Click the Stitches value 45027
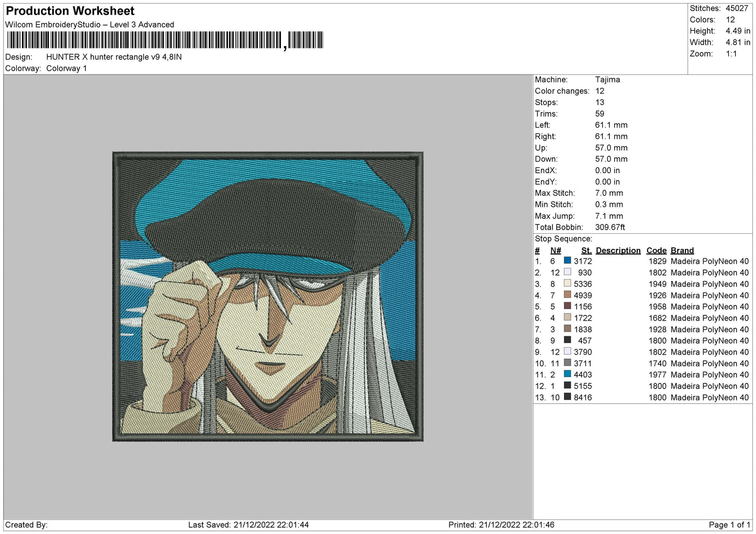This screenshot has width=756, height=534. [x=737, y=8]
